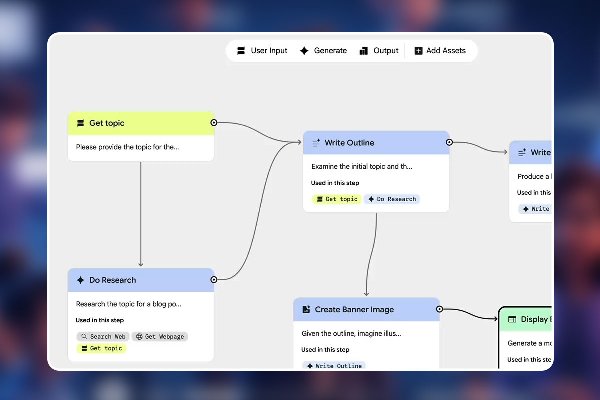Select the Display node with green header
The image size is (600, 400).
coord(525,320)
